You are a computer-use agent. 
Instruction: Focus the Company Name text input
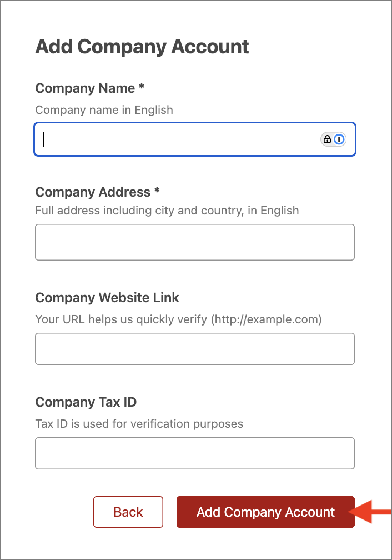coord(195,139)
